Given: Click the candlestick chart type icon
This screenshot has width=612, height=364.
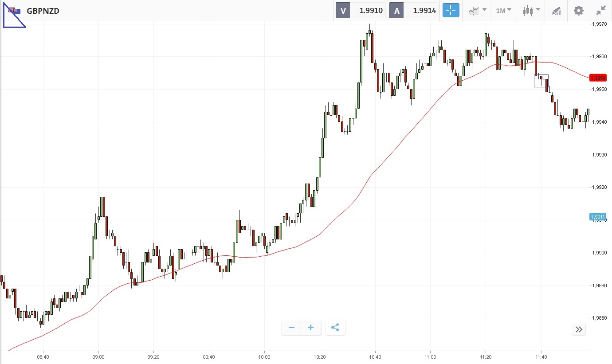Looking at the screenshot, I should [x=528, y=11].
